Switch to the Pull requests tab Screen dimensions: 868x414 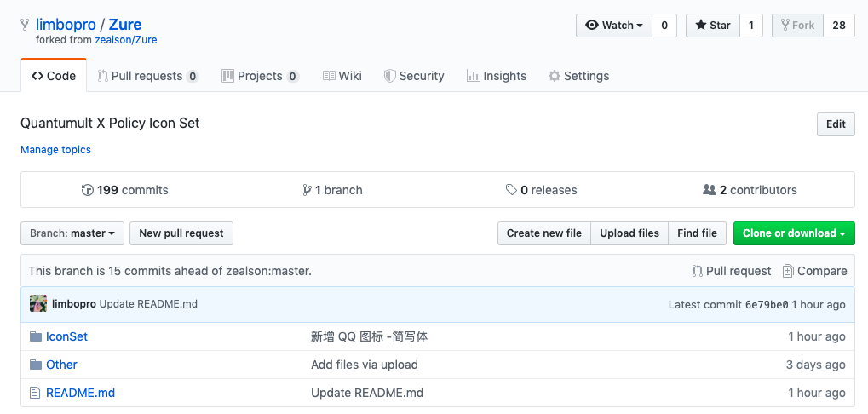click(x=148, y=77)
